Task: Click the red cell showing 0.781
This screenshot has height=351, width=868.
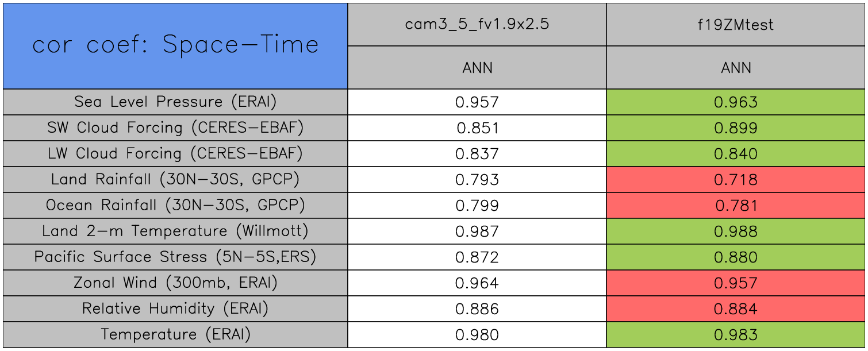Action: point(736,206)
